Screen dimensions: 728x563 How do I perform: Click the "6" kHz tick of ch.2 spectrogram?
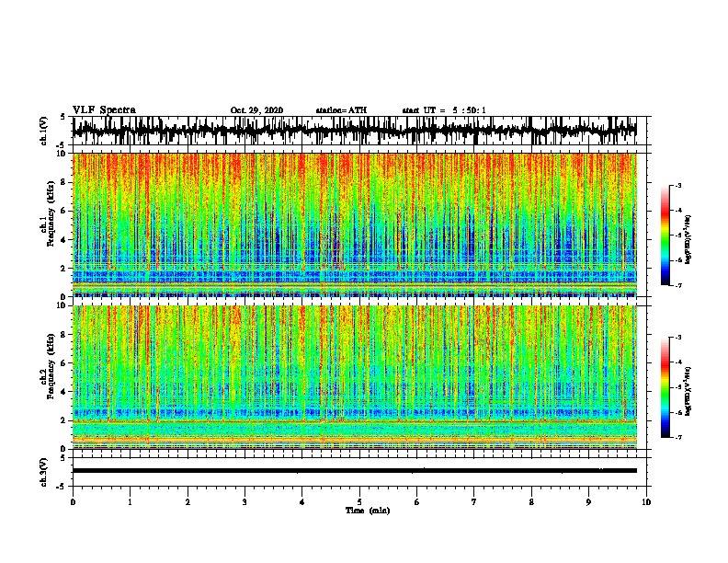tap(64, 363)
